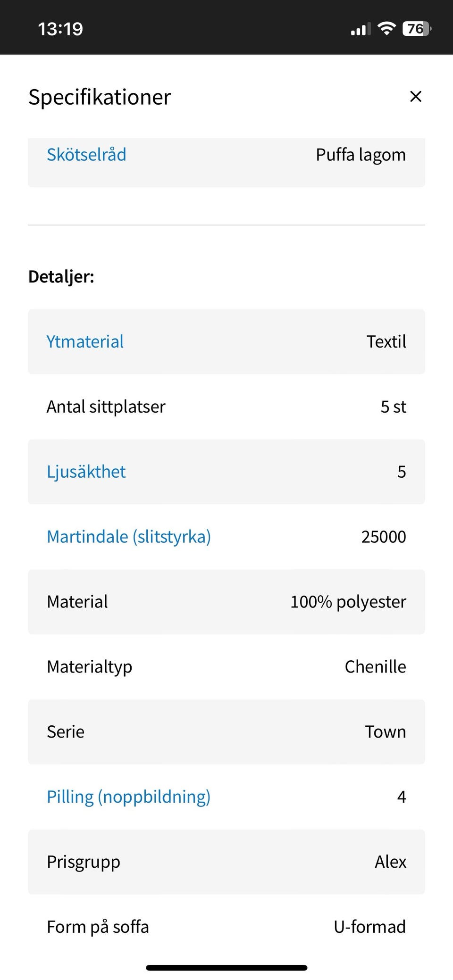Viewport: 453px width, 980px height.
Task: Tap the battery indicator showing 76
Action: (x=416, y=29)
